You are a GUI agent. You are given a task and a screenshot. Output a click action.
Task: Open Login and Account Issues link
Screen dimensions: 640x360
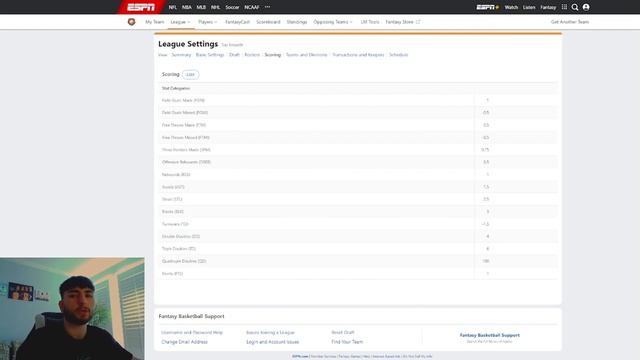click(x=273, y=342)
